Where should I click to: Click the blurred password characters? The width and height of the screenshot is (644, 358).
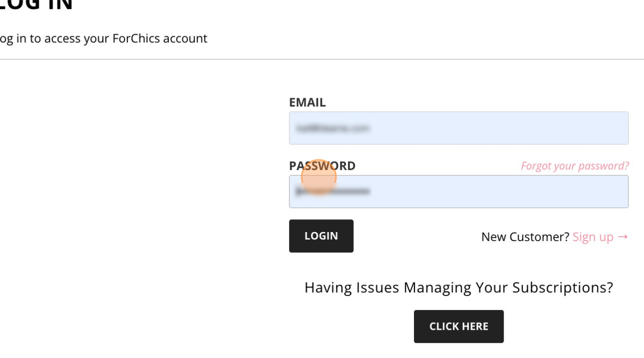tap(333, 191)
